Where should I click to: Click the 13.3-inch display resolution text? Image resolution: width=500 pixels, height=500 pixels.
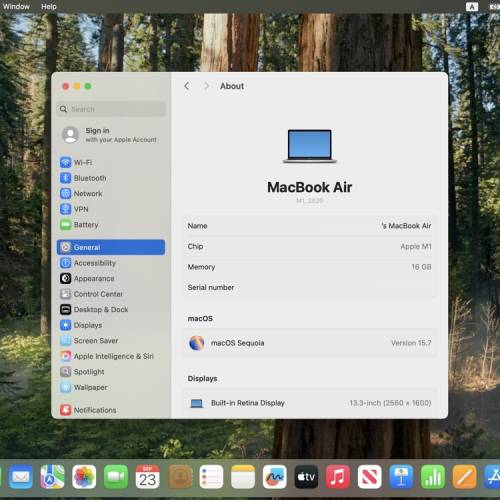point(390,403)
